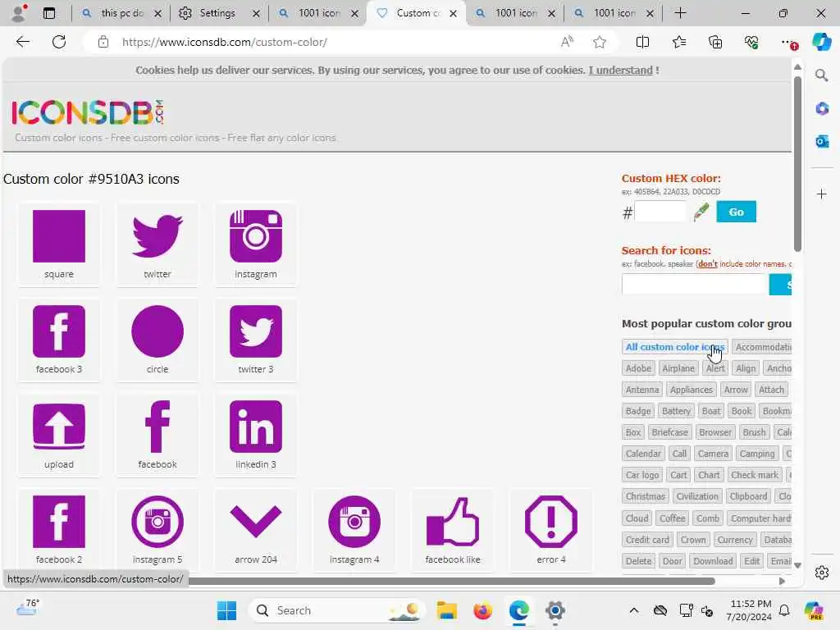This screenshot has width=840, height=630.
Task: Choose the facebook 3 icon
Action: (x=59, y=331)
